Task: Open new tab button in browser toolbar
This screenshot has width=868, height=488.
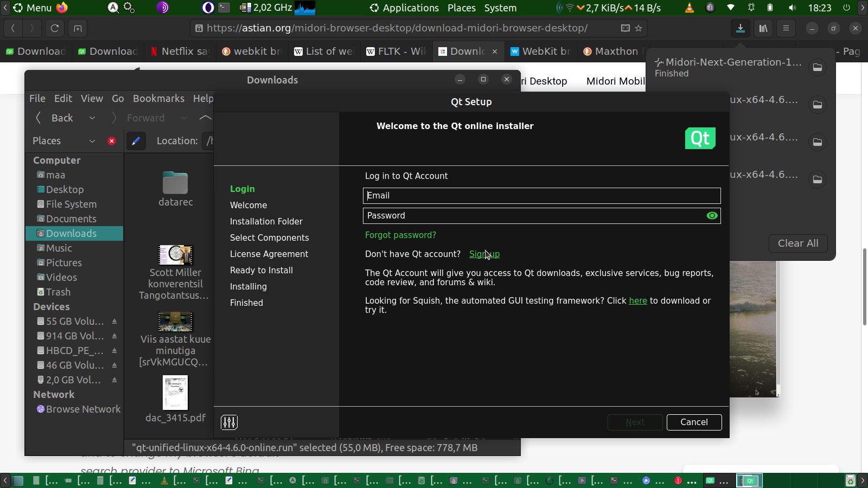Action: click(78, 28)
